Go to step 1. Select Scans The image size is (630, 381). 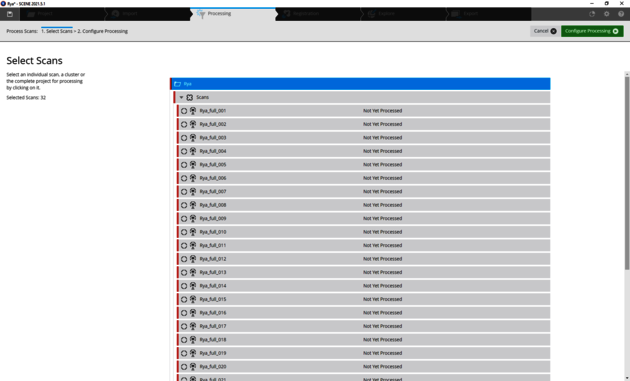point(57,31)
